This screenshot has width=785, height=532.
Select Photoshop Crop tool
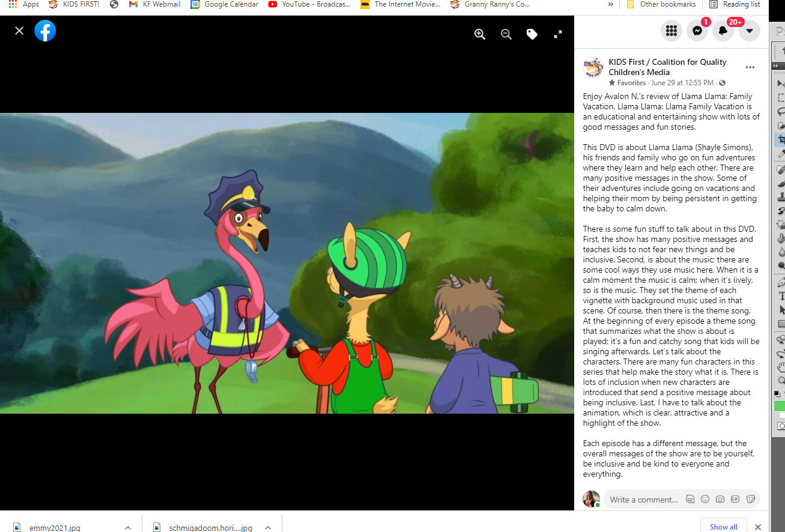click(x=780, y=139)
